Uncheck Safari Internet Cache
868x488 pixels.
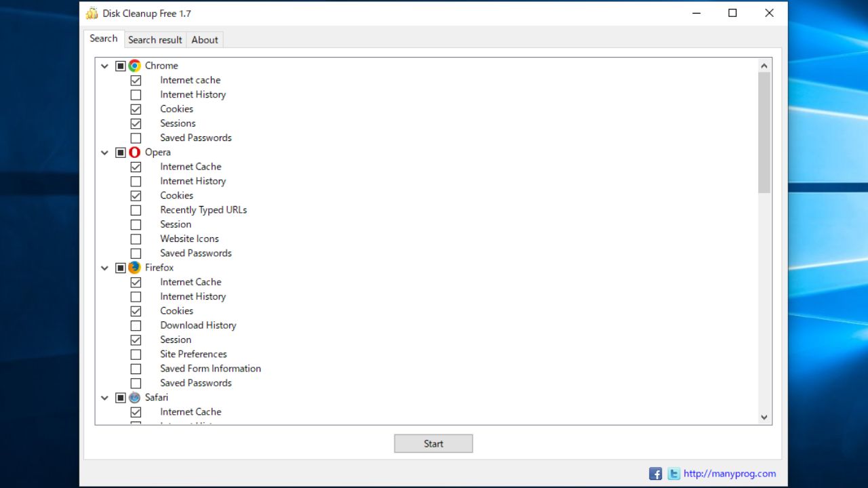[x=136, y=412]
